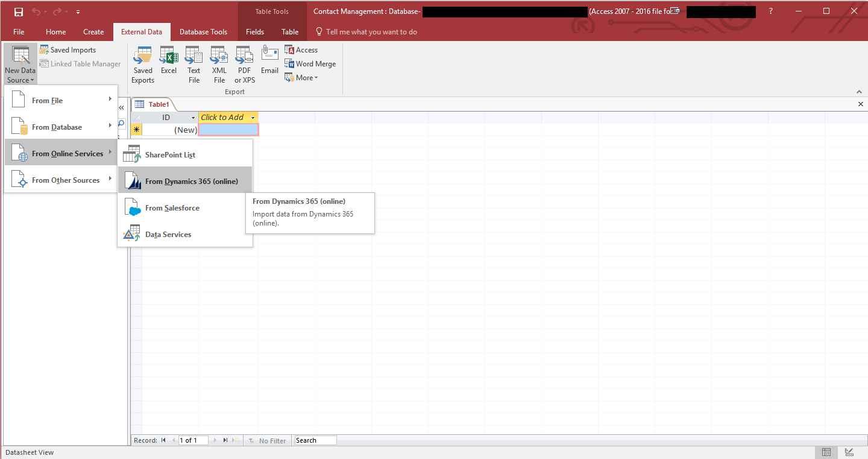This screenshot has width=868, height=459.
Task: Export to Excel using the Excel icon
Action: (x=169, y=60)
